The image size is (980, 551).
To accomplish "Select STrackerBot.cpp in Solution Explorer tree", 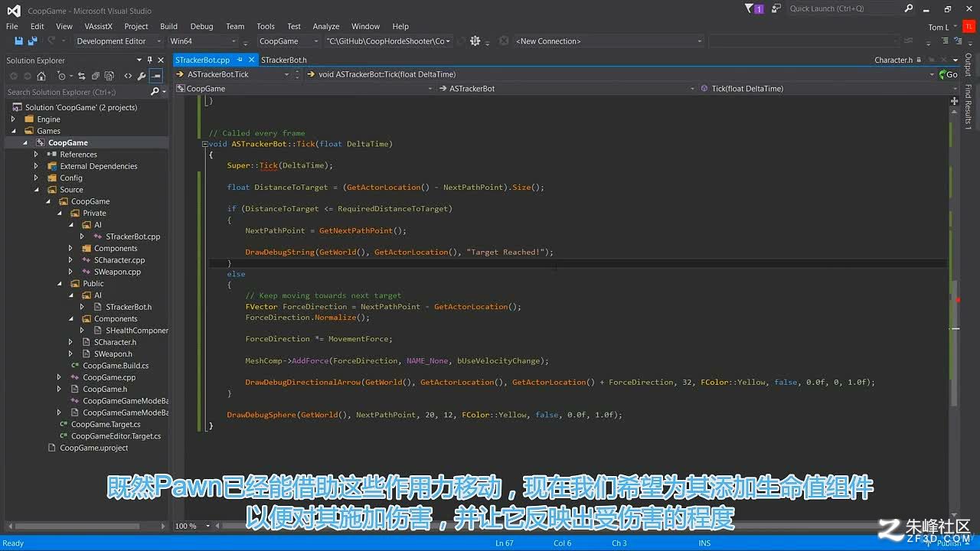I will point(132,236).
